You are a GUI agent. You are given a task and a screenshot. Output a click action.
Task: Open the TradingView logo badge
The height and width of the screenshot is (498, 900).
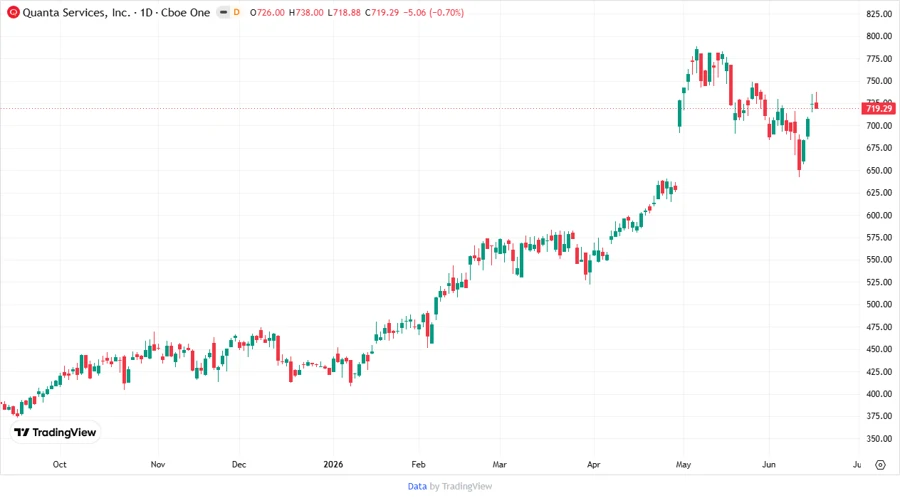(x=56, y=432)
